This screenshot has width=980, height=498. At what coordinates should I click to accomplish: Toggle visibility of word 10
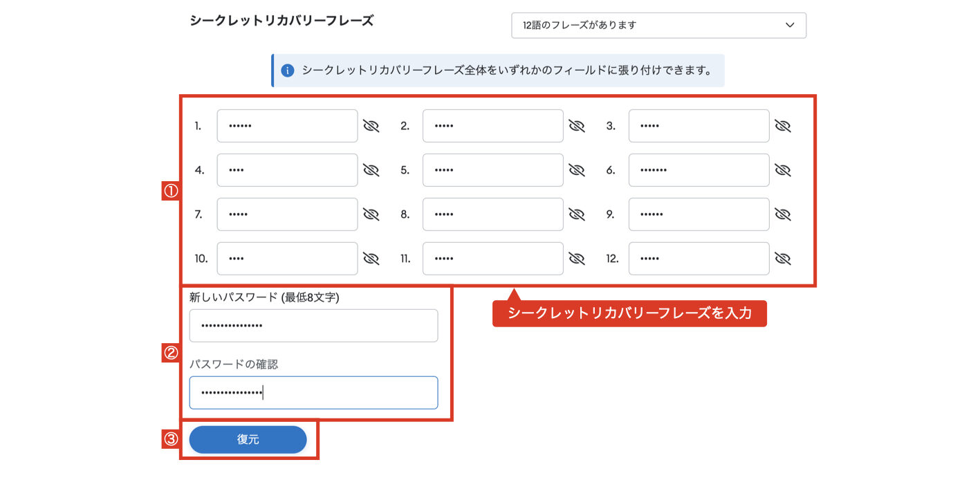[371, 259]
